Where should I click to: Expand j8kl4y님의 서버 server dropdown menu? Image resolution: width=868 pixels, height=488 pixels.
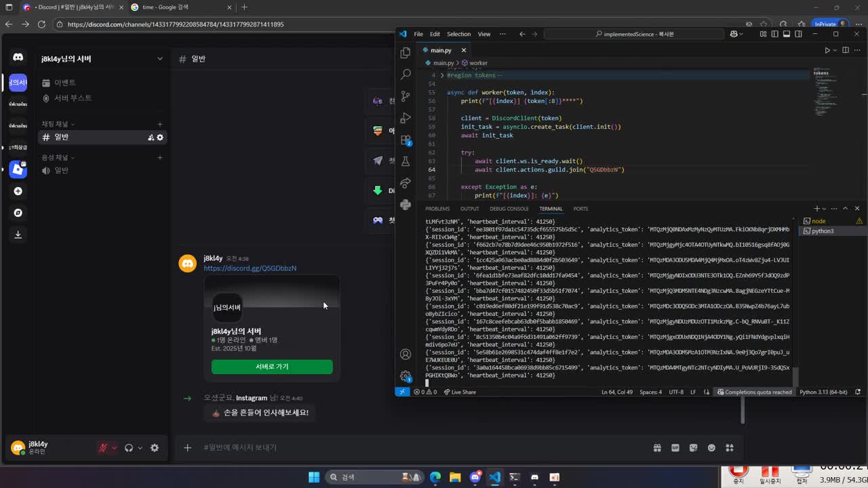[x=160, y=59]
